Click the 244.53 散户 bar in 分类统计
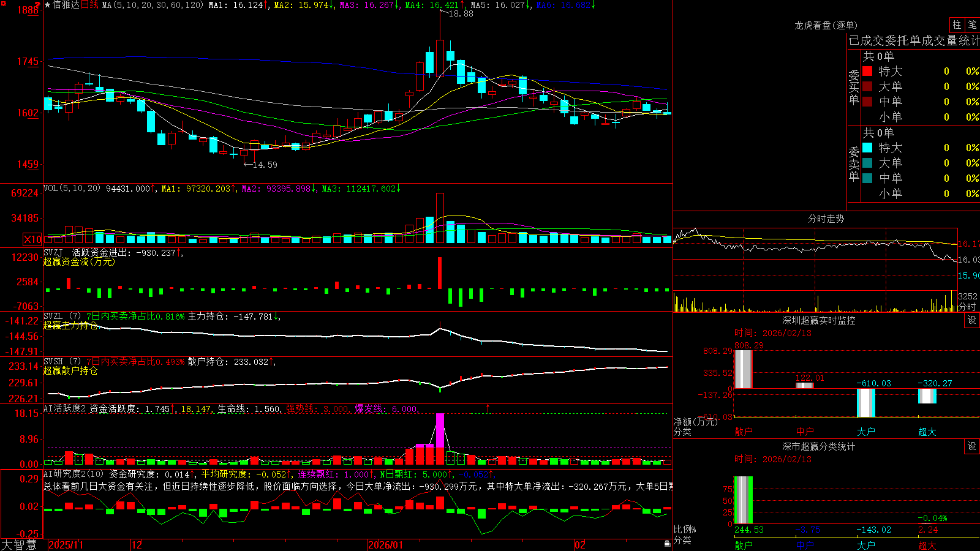 point(744,500)
